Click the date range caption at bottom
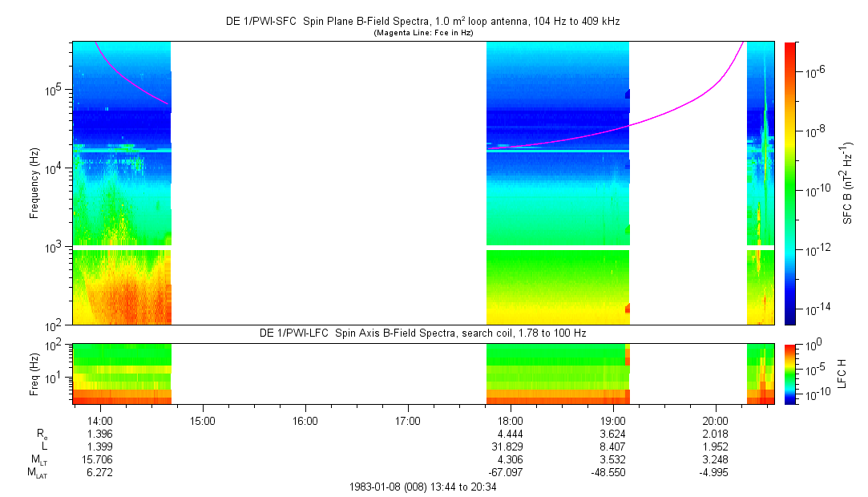Image resolution: width=868 pixels, height=497 pixels. (x=423, y=487)
